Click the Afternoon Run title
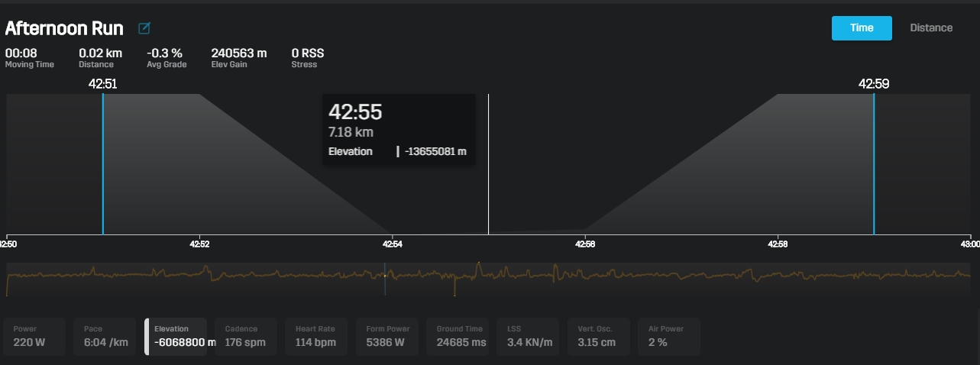The height and width of the screenshot is (365, 980). [x=64, y=28]
